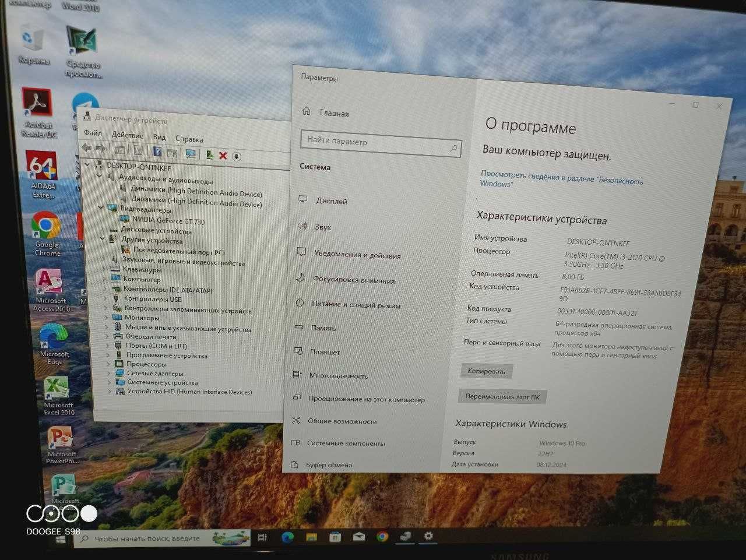Expand the Клавиатуры node
746x560 pixels.
(x=104, y=269)
